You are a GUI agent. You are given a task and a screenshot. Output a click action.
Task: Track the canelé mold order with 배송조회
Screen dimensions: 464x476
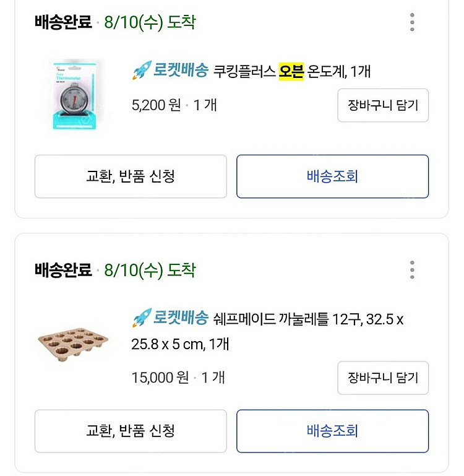coord(332,431)
